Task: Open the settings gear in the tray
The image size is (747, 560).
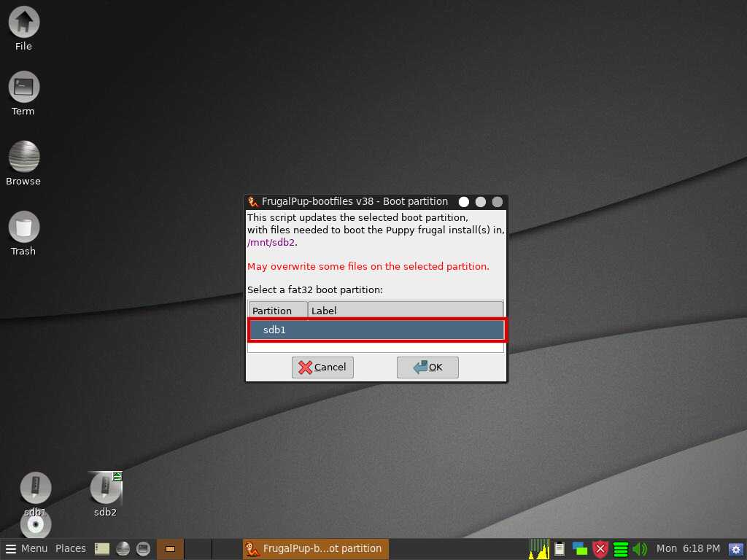Action: pos(735,549)
